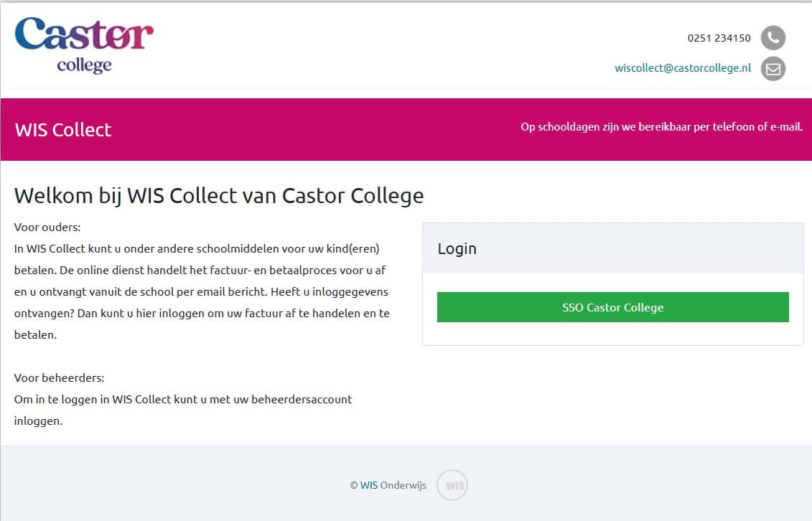Click the Voor ouders paragraph label
This screenshot has width=812, height=521.
coord(47,227)
